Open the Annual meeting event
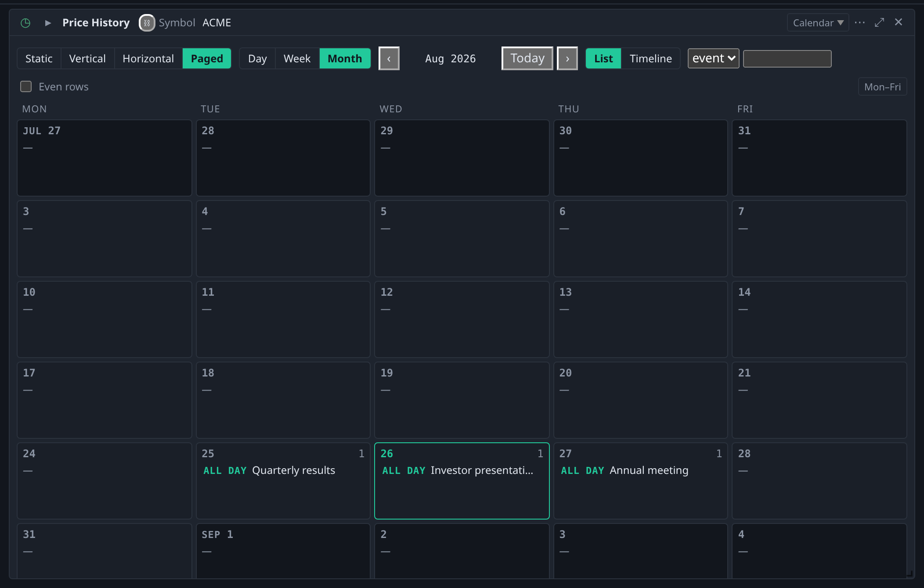 pyautogui.click(x=640, y=470)
